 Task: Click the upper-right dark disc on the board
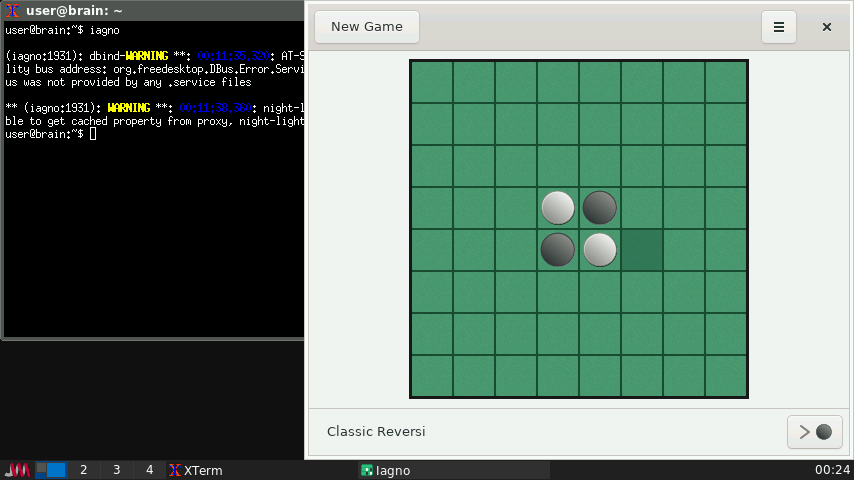(600, 208)
